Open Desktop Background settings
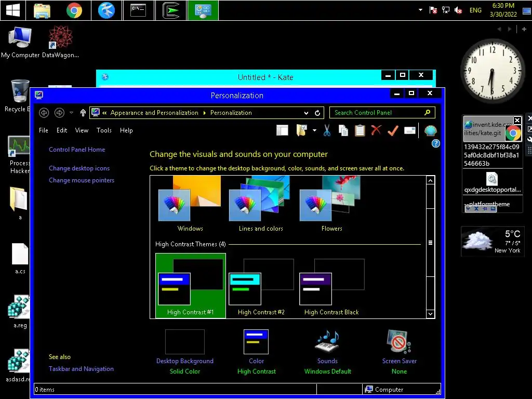Viewport: 532px width, 399px height. point(185,352)
